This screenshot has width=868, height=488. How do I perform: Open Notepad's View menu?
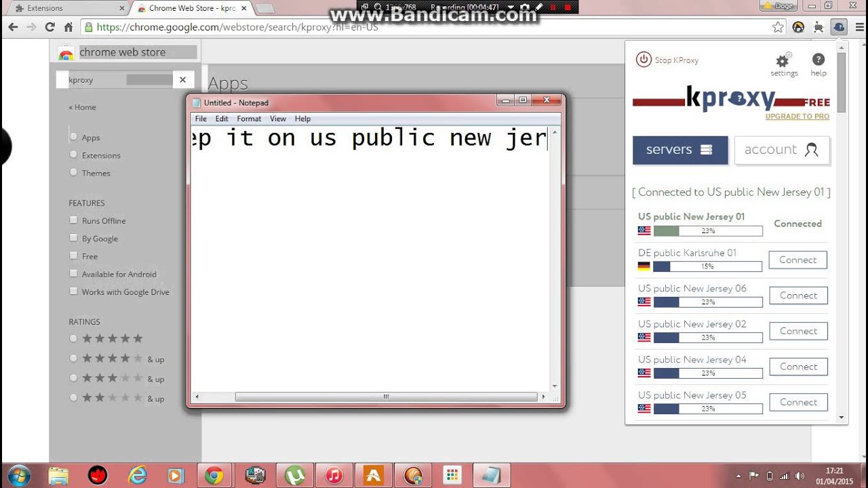[278, 119]
